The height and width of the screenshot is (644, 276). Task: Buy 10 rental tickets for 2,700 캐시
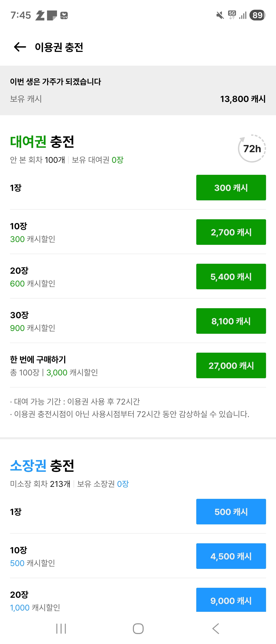click(231, 232)
